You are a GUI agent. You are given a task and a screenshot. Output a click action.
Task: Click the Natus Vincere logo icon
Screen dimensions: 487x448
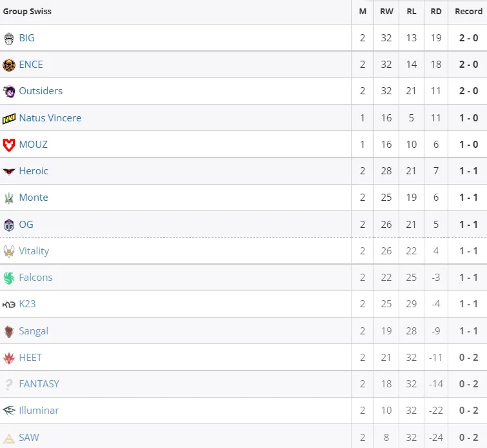pos(9,118)
